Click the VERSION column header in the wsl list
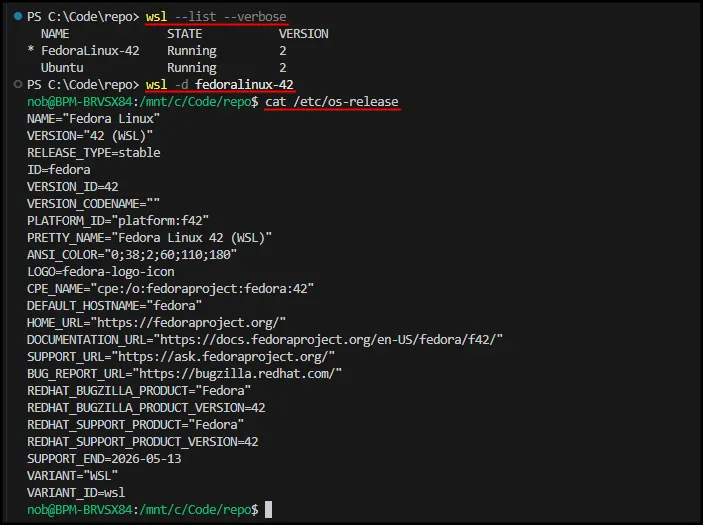This screenshot has width=703, height=525. (x=303, y=34)
